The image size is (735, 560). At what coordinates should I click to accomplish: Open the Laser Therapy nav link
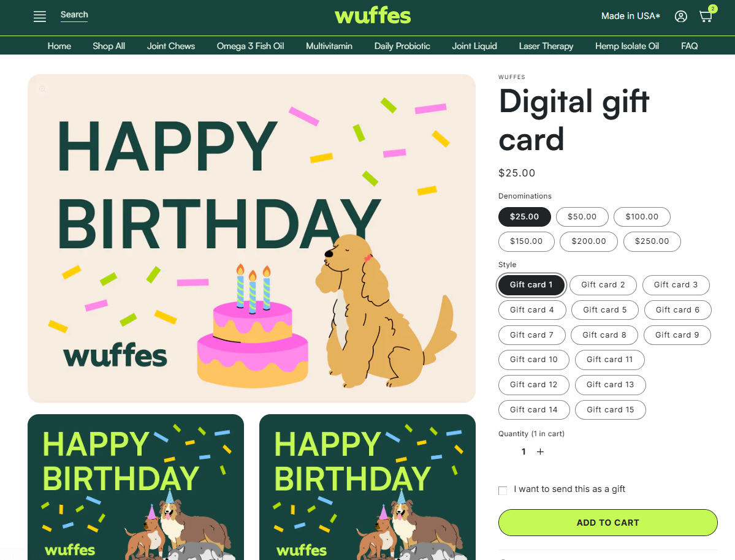tap(546, 46)
